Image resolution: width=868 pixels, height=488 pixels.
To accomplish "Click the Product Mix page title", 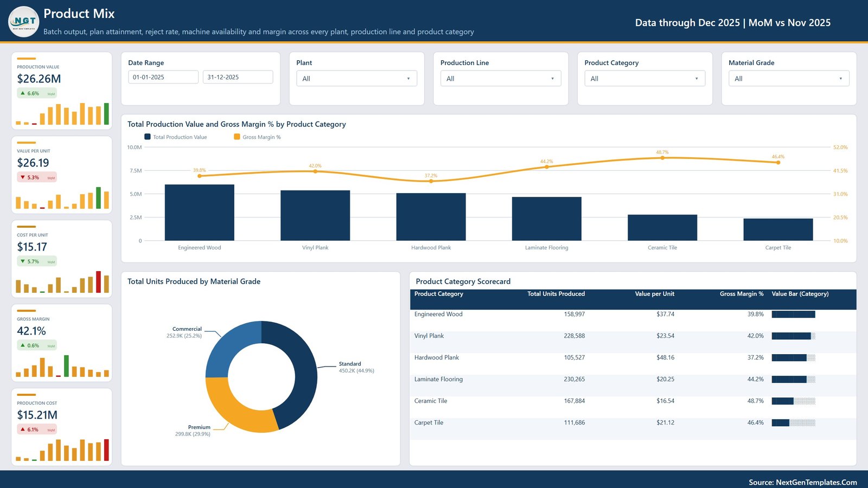I will [x=79, y=14].
